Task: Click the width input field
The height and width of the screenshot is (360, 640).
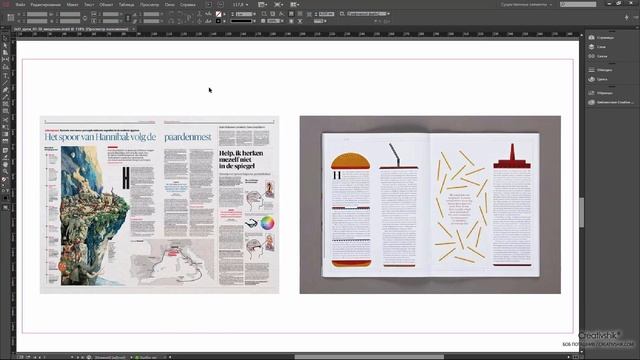Action: [x=70, y=14]
